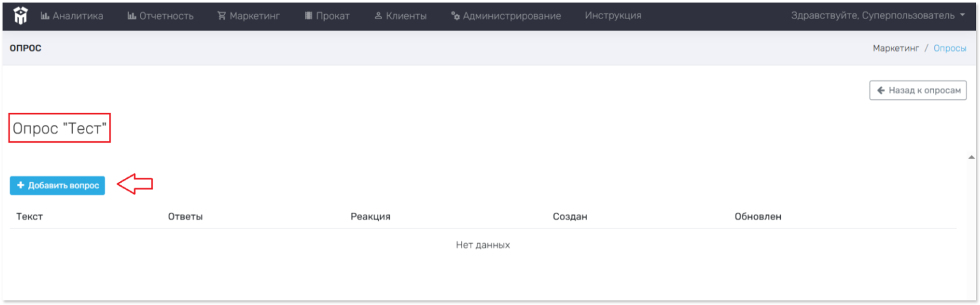This screenshot has width=980, height=305.
Task: Click the bar chart icon beside Отчетность
Action: [x=132, y=16]
